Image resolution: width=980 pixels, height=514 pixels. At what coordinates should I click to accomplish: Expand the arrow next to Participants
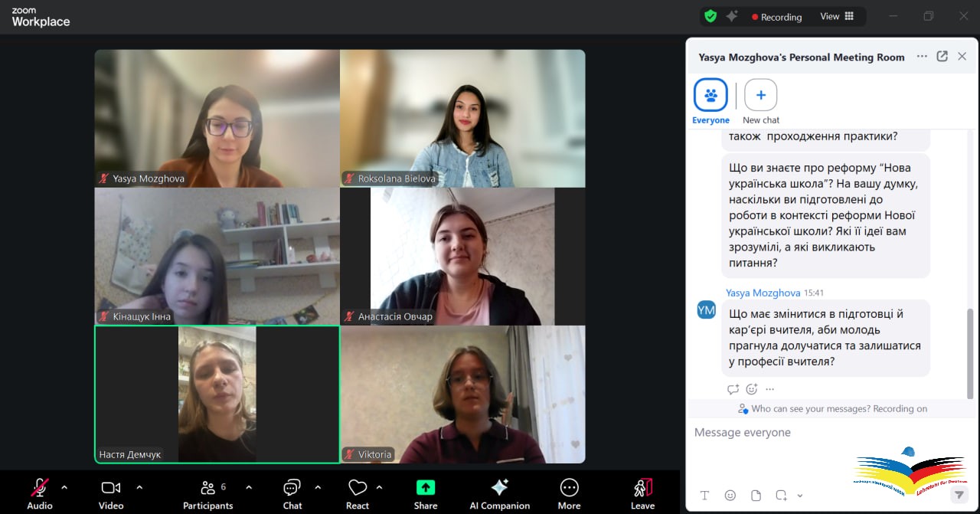(x=249, y=487)
